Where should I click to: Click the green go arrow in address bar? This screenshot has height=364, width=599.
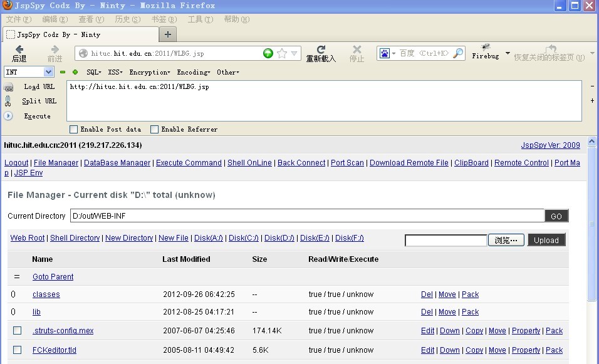pos(268,53)
